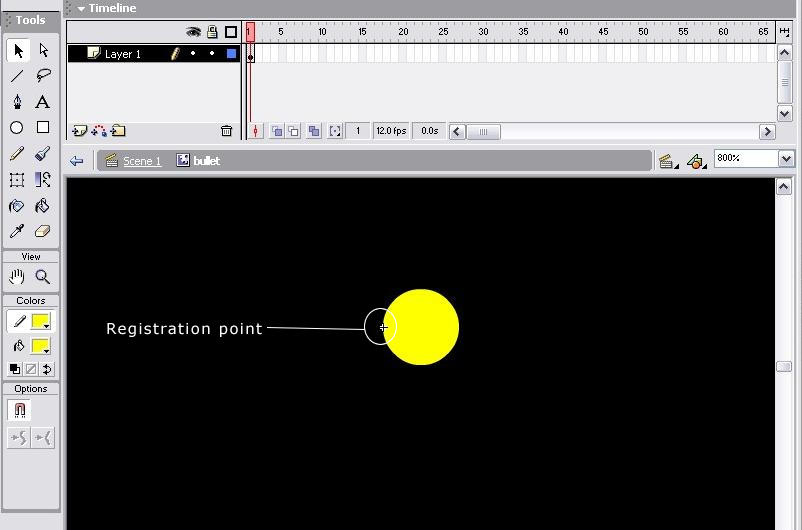This screenshot has width=802, height=530.
Task: Toggle Layer 1 outline color square
Action: tap(231, 53)
